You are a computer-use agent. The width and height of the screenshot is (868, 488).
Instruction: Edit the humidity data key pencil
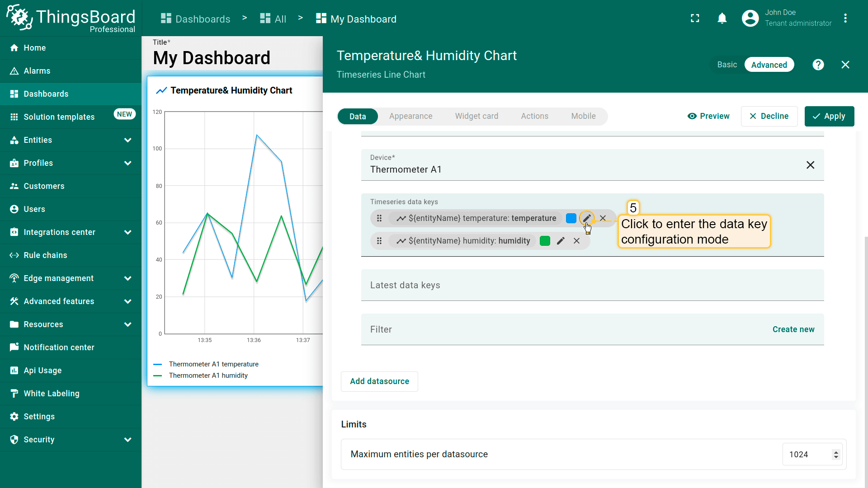pos(561,241)
